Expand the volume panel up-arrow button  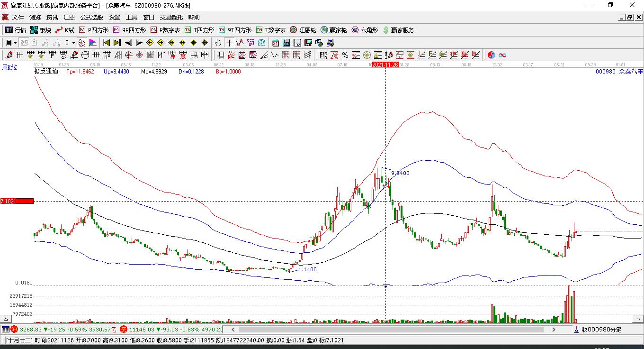click(x=7, y=319)
